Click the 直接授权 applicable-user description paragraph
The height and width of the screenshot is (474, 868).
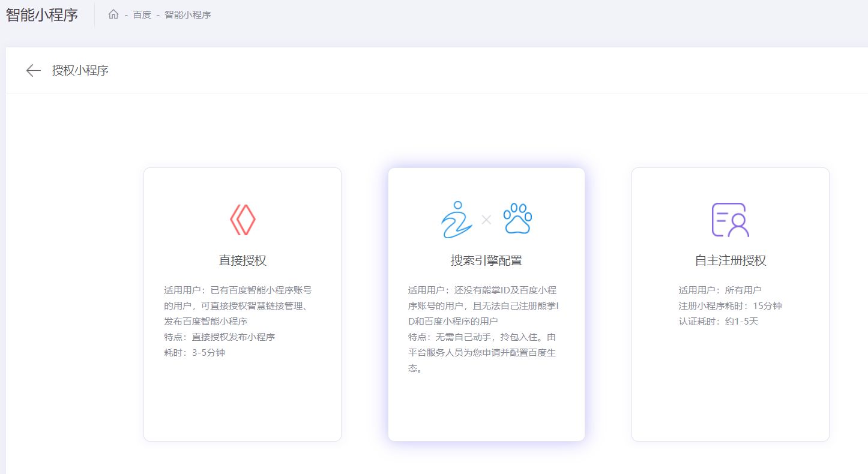click(x=238, y=306)
